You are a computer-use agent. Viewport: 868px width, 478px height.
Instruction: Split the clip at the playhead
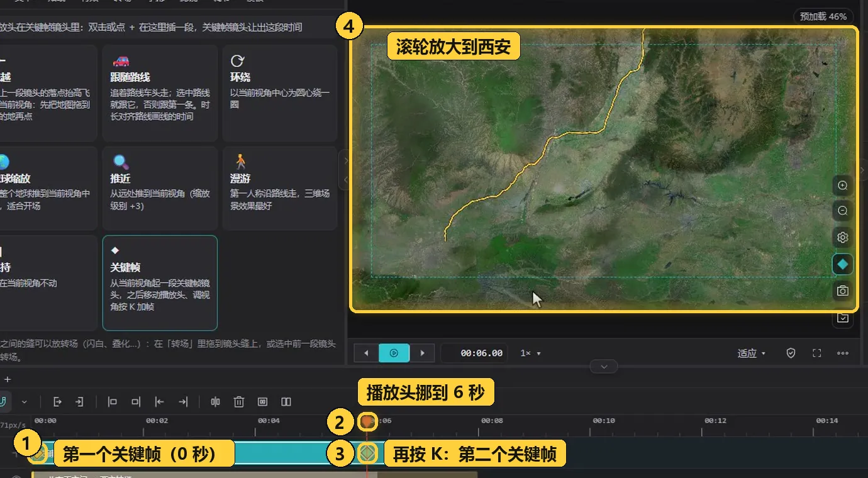215,402
